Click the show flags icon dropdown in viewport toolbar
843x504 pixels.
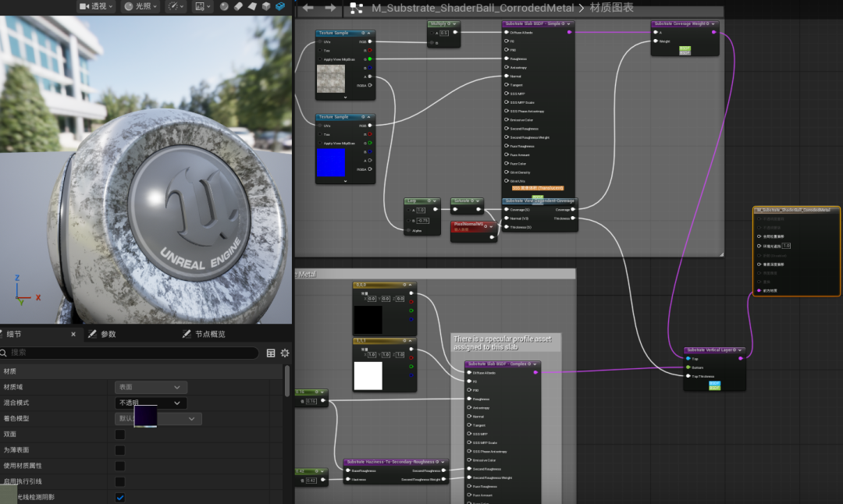(x=201, y=6)
